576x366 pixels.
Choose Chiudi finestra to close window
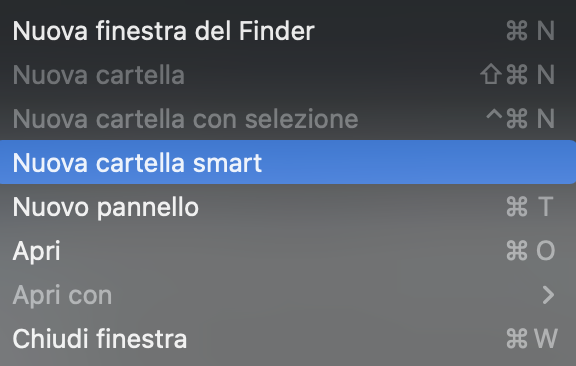(x=288, y=338)
